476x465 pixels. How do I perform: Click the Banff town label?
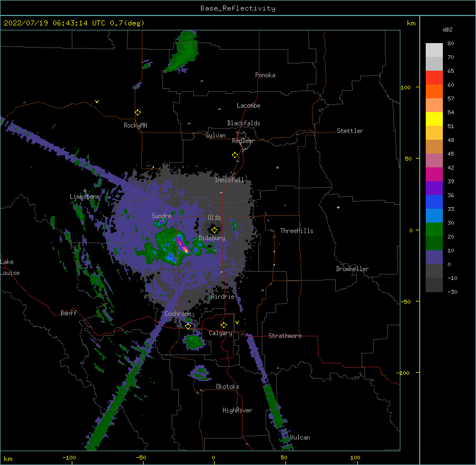(68, 313)
